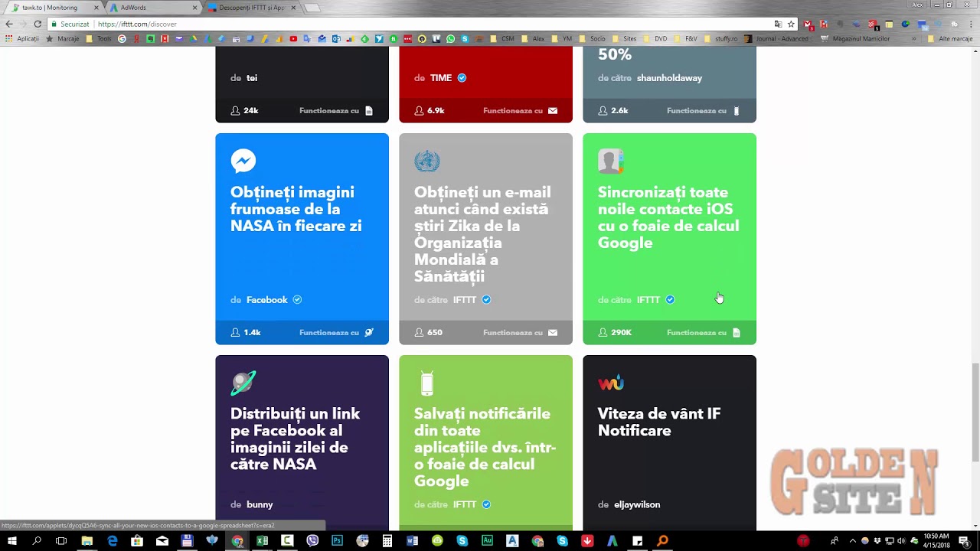This screenshot has height=551, width=980.
Task: Go back using the browser back arrow
Action: click(x=9, y=24)
